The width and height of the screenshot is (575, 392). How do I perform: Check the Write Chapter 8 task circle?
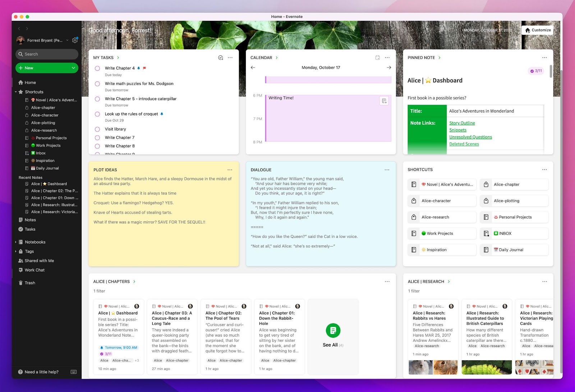(x=97, y=146)
